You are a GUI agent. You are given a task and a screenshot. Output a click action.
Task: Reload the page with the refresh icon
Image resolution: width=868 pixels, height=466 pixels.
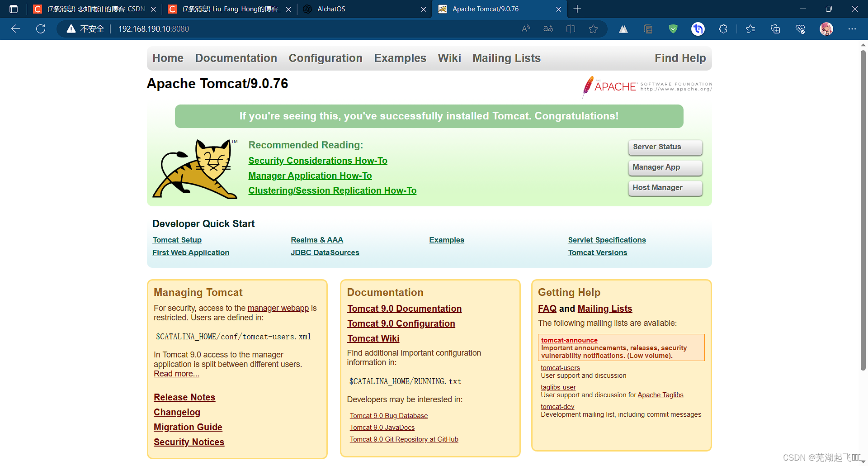(41, 29)
